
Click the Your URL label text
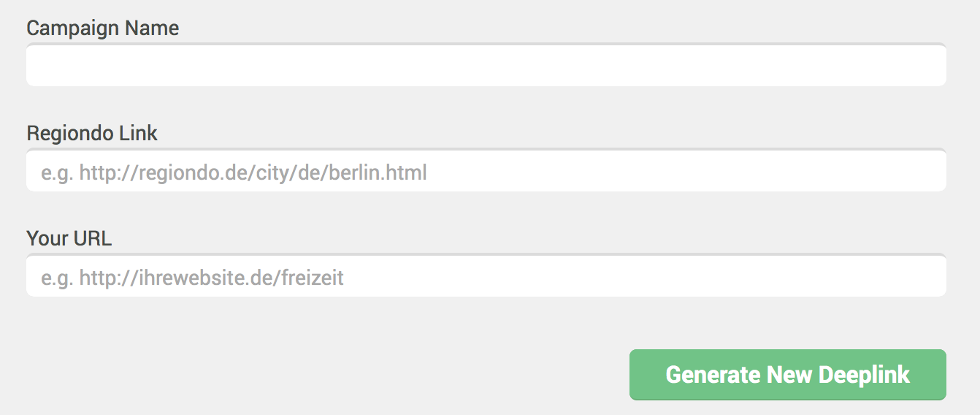click(69, 238)
